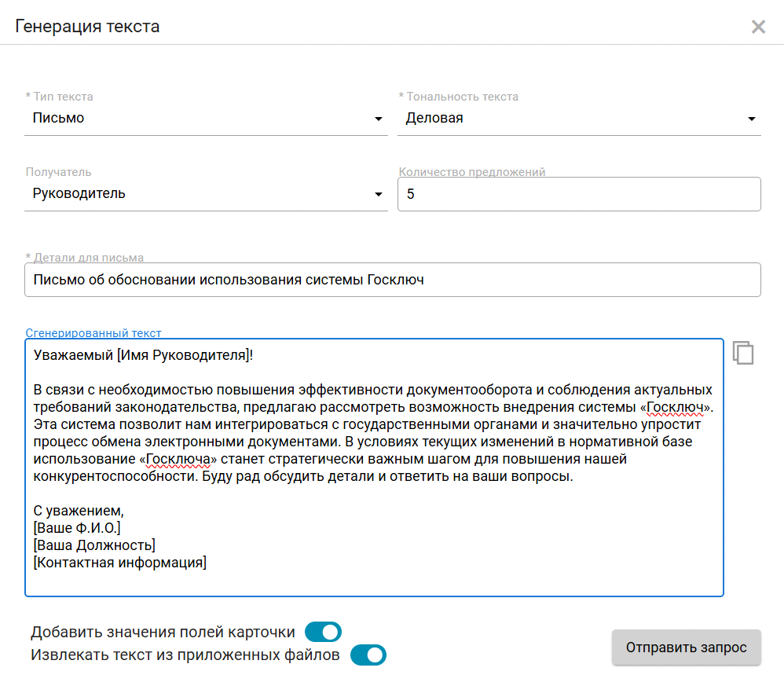The image size is (784, 686).
Task: Copy the generated text to clipboard
Action: pyautogui.click(x=743, y=353)
